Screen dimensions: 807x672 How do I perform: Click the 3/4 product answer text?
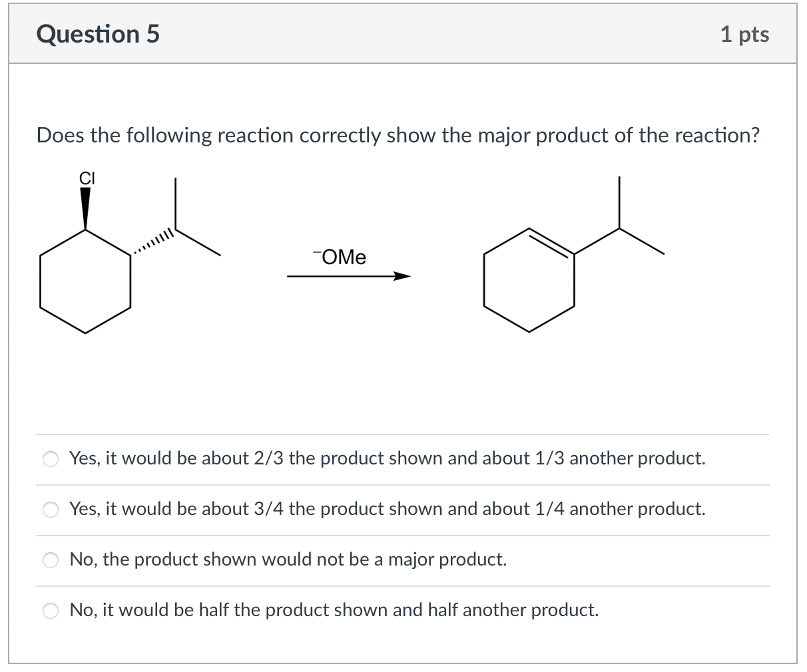click(x=387, y=509)
